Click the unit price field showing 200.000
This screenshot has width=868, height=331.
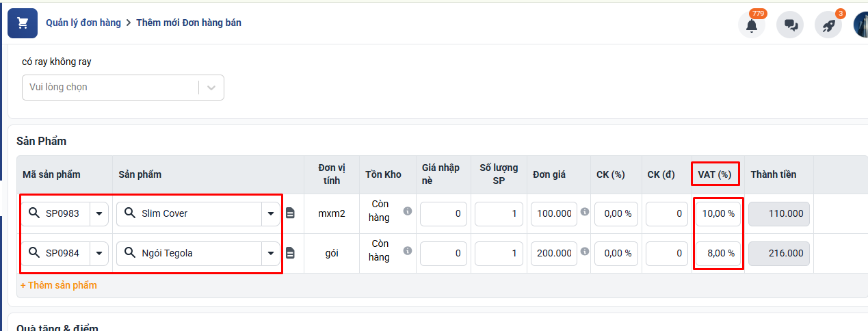[x=553, y=254]
